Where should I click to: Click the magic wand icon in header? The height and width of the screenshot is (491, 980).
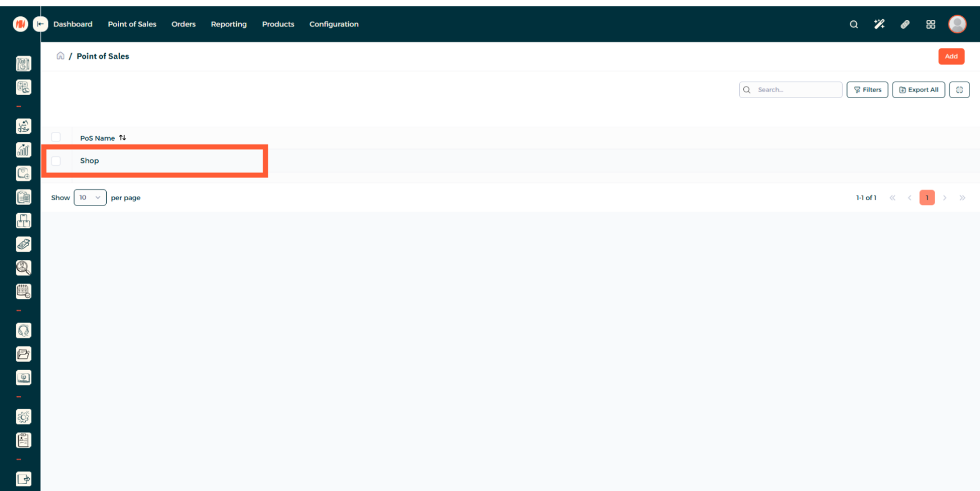click(x=879, y=25)
